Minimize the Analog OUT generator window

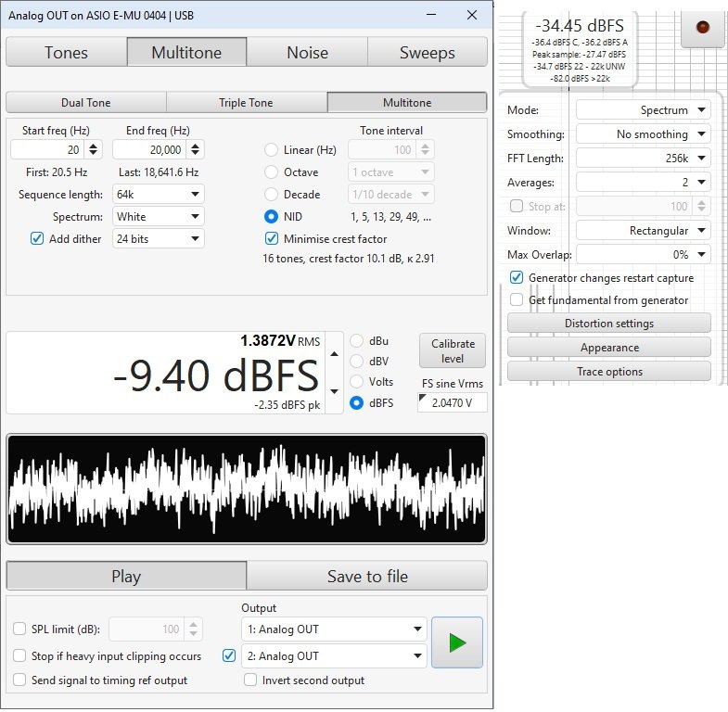click(431, 15)
